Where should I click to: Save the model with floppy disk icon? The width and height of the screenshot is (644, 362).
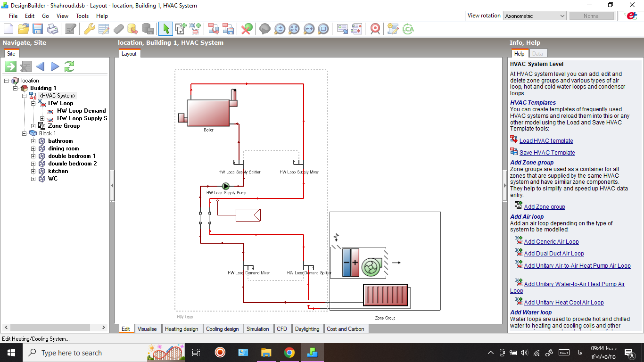click(x=38, y=29)
